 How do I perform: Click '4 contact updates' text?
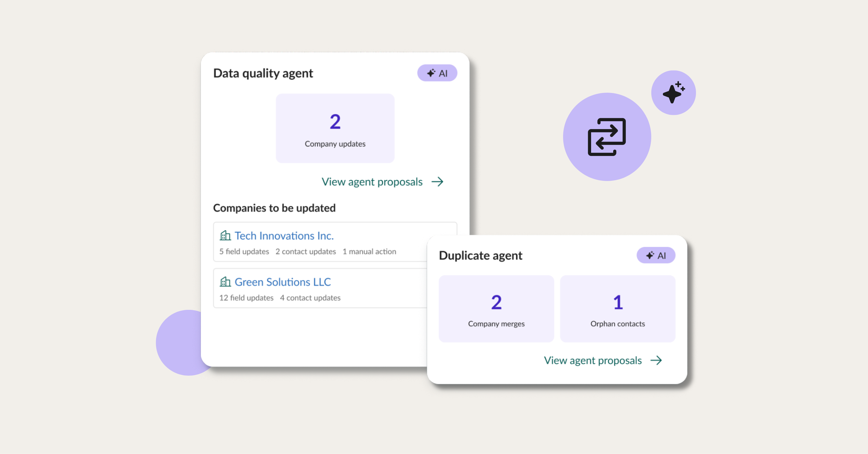point(310,298)
